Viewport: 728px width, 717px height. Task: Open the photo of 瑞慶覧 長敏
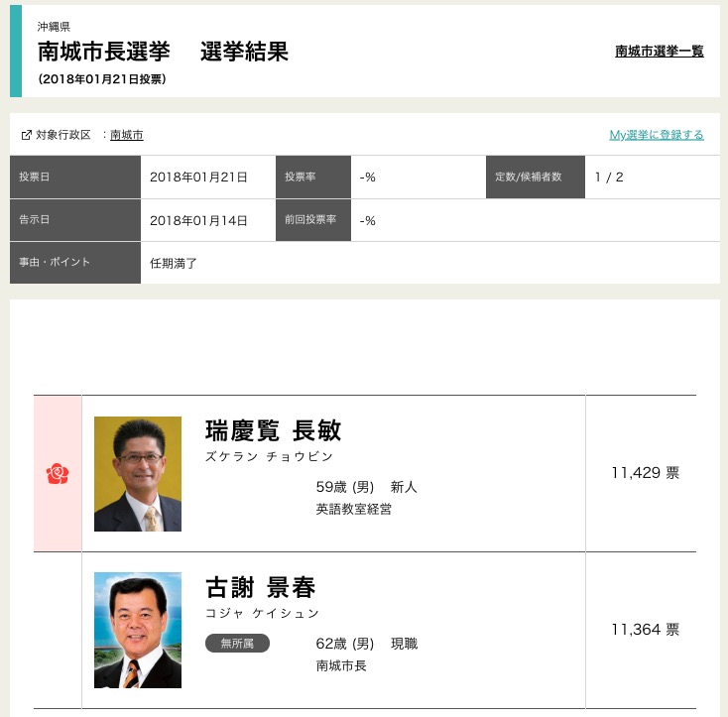138,474
